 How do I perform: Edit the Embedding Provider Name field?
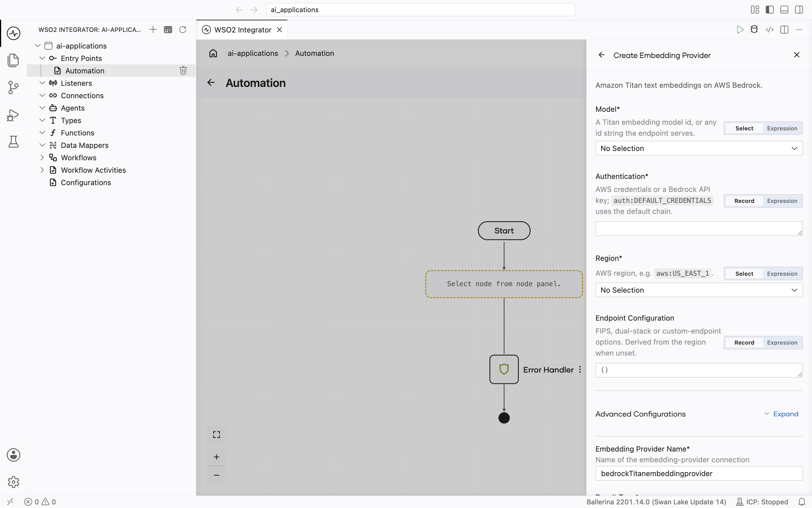point(699,473)
